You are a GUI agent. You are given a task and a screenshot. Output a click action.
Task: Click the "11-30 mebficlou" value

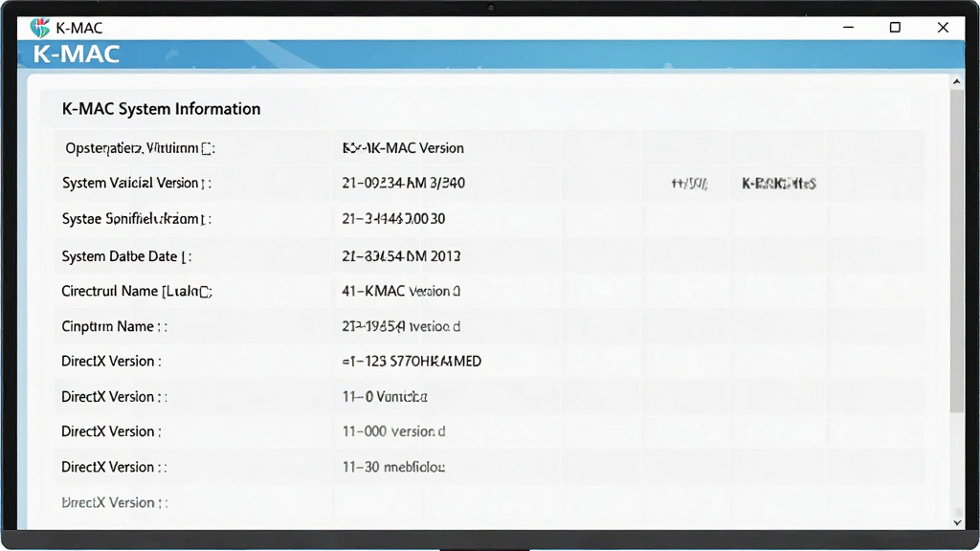click(x=393, y=467)
